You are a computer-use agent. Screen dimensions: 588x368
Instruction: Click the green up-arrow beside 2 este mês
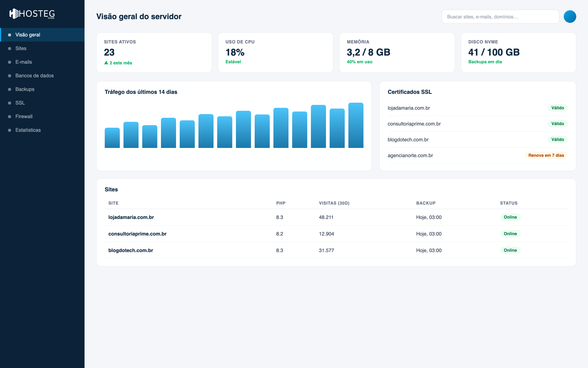point(106,63)
